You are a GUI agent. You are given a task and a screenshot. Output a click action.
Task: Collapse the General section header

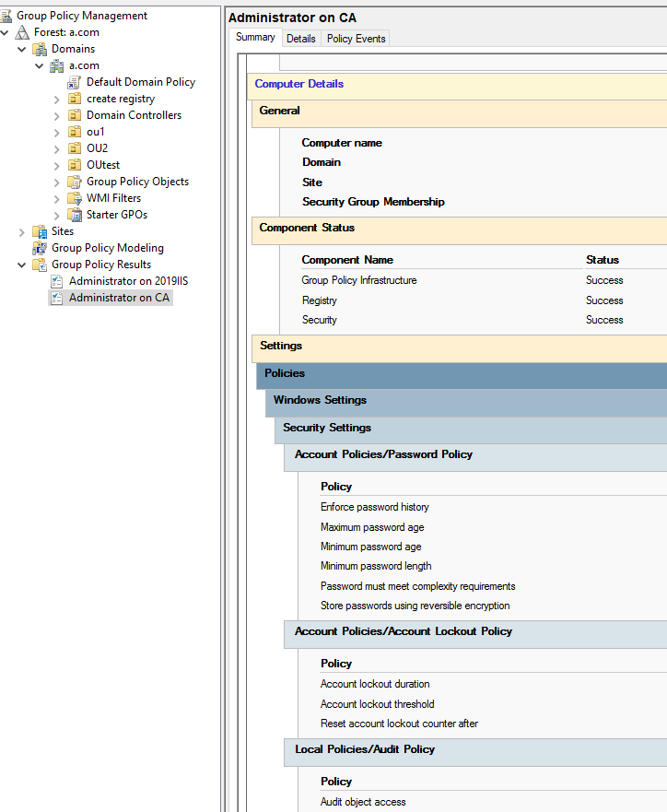[x=459, y=113]
